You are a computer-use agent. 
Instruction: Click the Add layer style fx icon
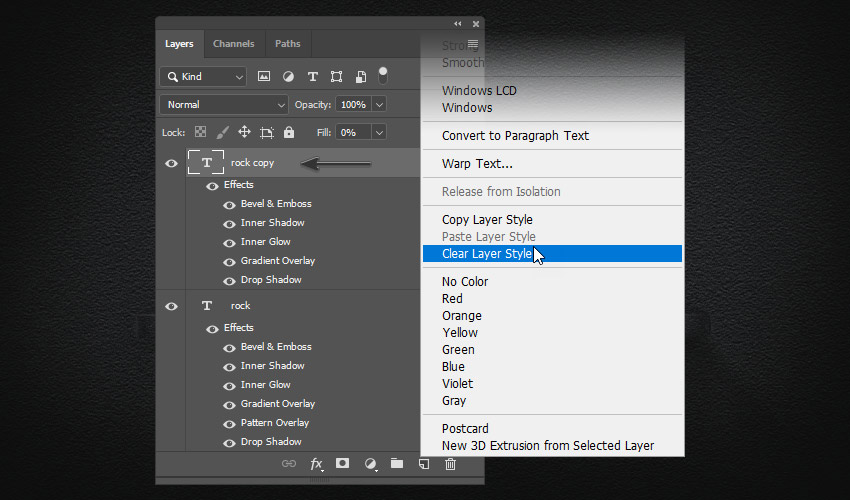tap(316, 464)
